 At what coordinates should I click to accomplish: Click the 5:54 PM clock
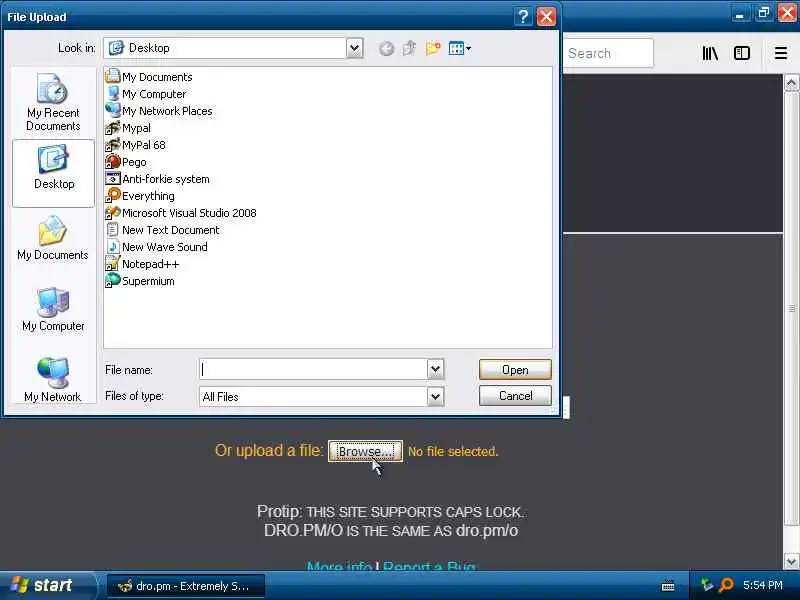coord(763,585)
